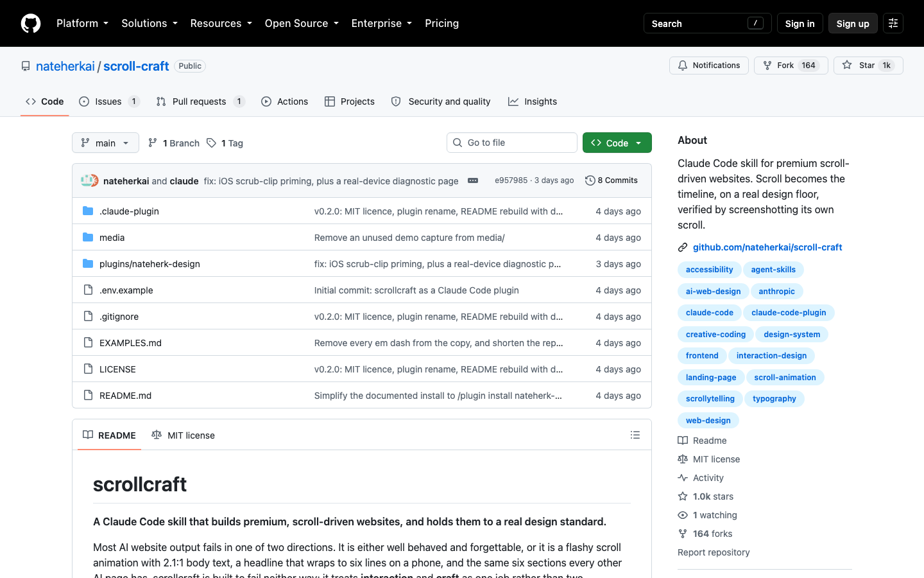Expand the Resources menu
924x578 pixels.
tap(221, 23)
